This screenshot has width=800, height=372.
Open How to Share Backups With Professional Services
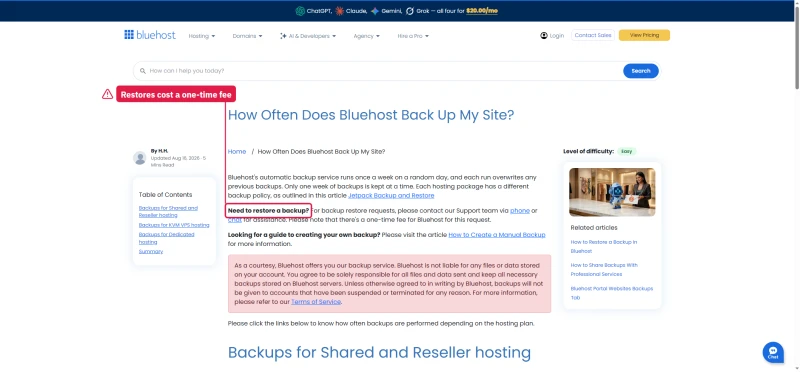pos(604,269)
